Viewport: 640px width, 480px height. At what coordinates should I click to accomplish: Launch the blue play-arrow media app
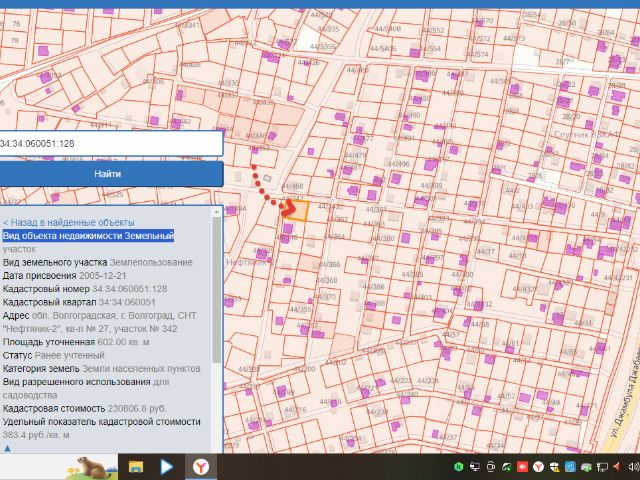pyautogui.click(x=167, y=466)
